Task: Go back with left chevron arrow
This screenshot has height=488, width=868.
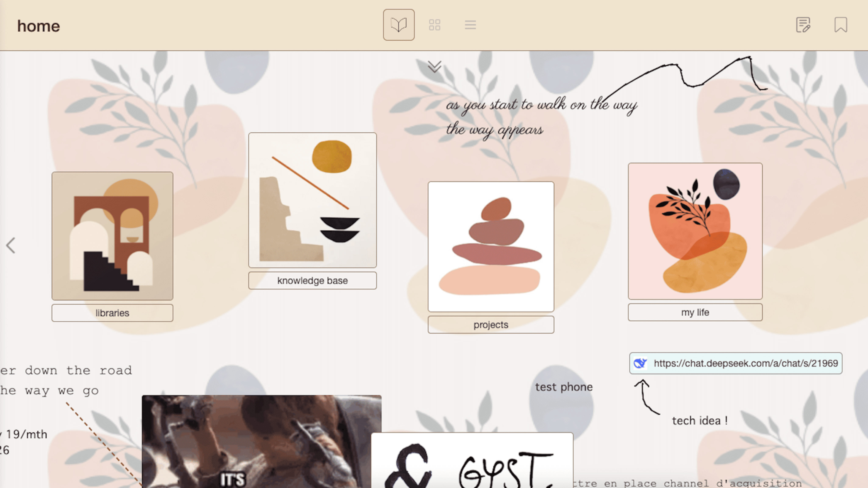Action: (x=11, y=245)
